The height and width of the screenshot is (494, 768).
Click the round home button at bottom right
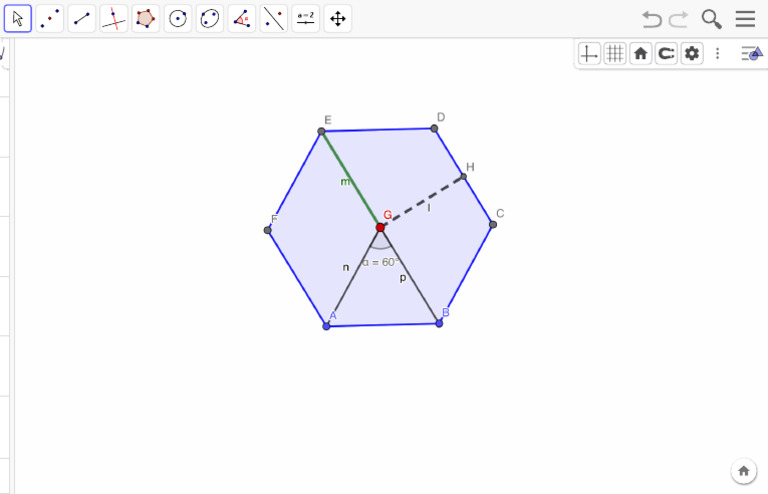pyautogui.click(x=744, y=471)
